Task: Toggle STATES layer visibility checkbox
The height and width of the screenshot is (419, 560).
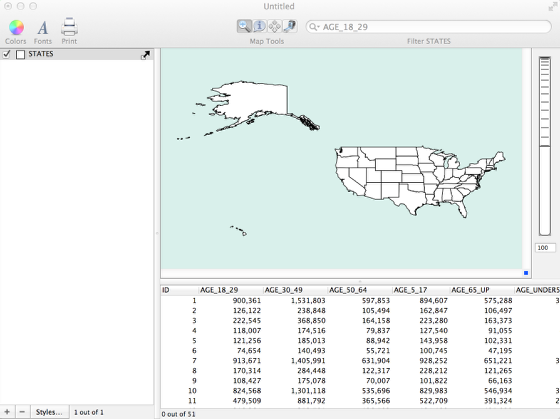Action: coord(6,54)
